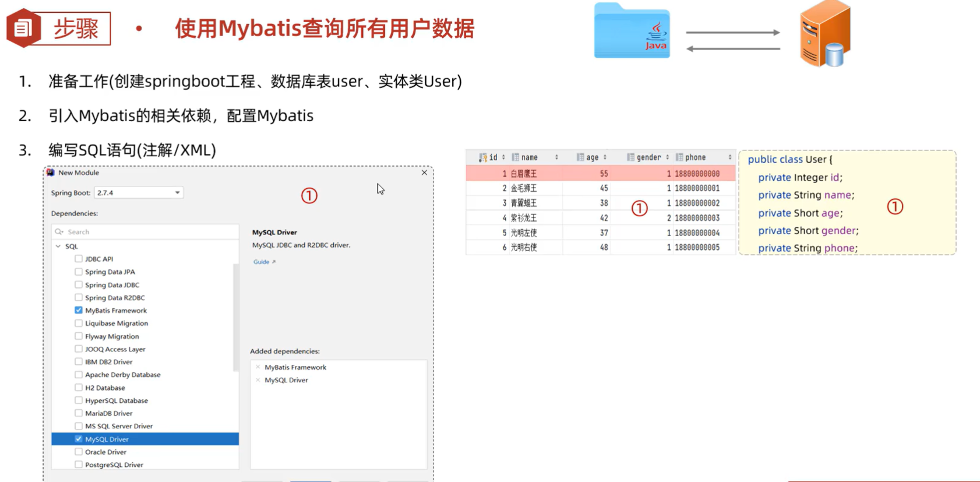The width and height of the screenshot is (980, 482).
Task: Click the dependencies list scrollbar
Action: click(236, 318)
